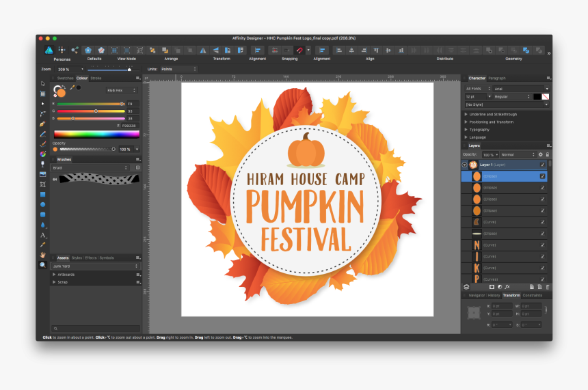The image size is (588, 390).
Task: Select the Node tool
Action: (x=43, y=104)
